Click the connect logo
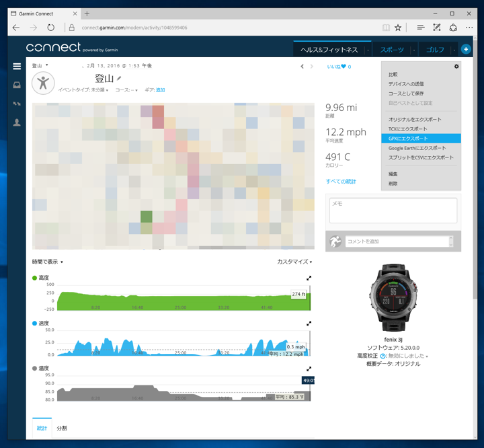 [53, 47]
